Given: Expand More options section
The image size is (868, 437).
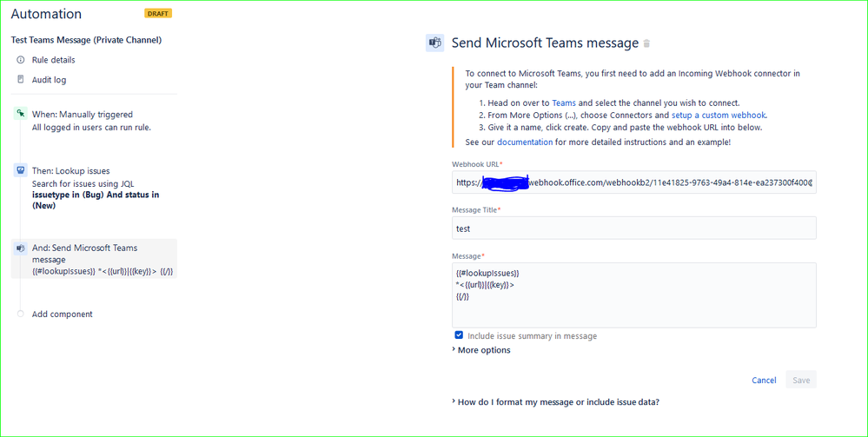Looking at the screenshot, I should (x=481, y=350).
